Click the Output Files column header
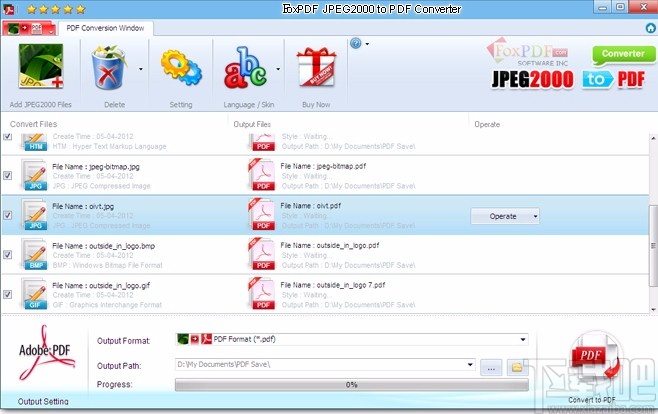 [252, 124]
